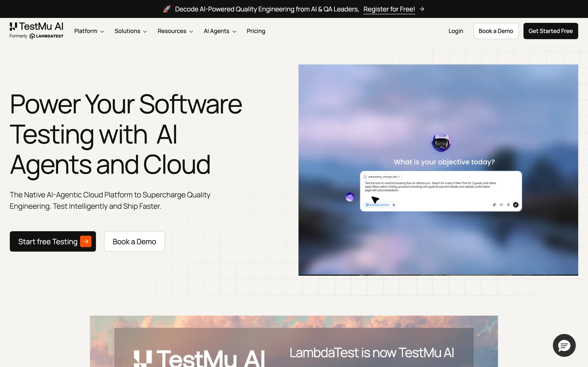Expand the Platform dropdown menu
Viewport: 588px width, 367px height.
coord(89,31)
